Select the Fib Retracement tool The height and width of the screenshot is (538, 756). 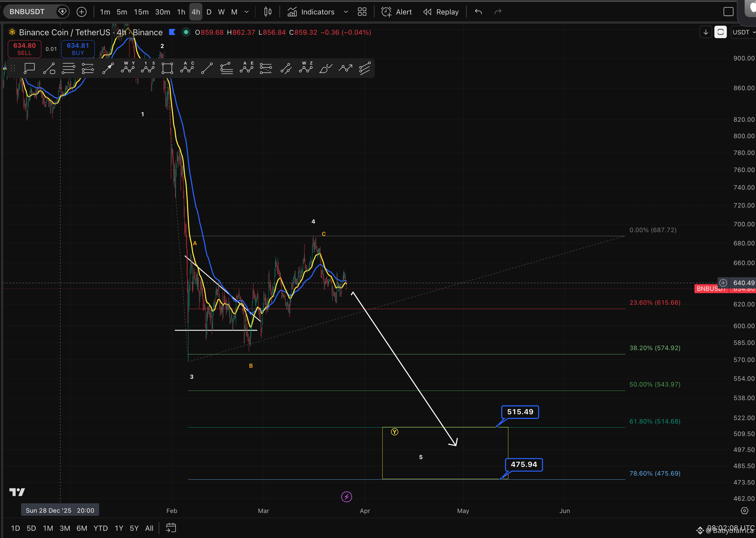coord(68,68)
